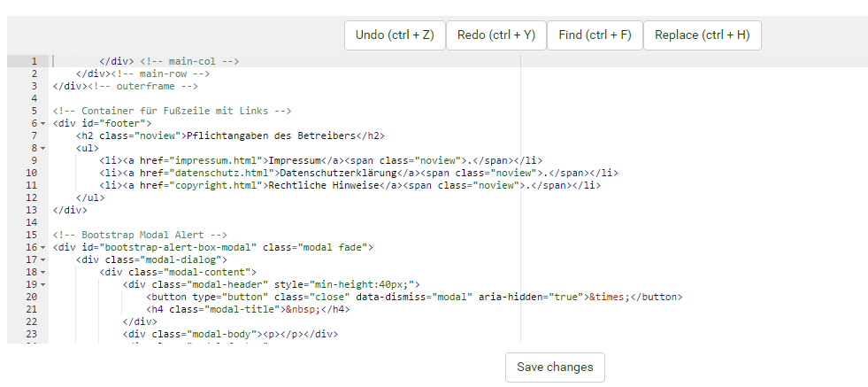Fold the modal-dialog div at line 17
Screen dimensions: 868x387
click(43, 259)
